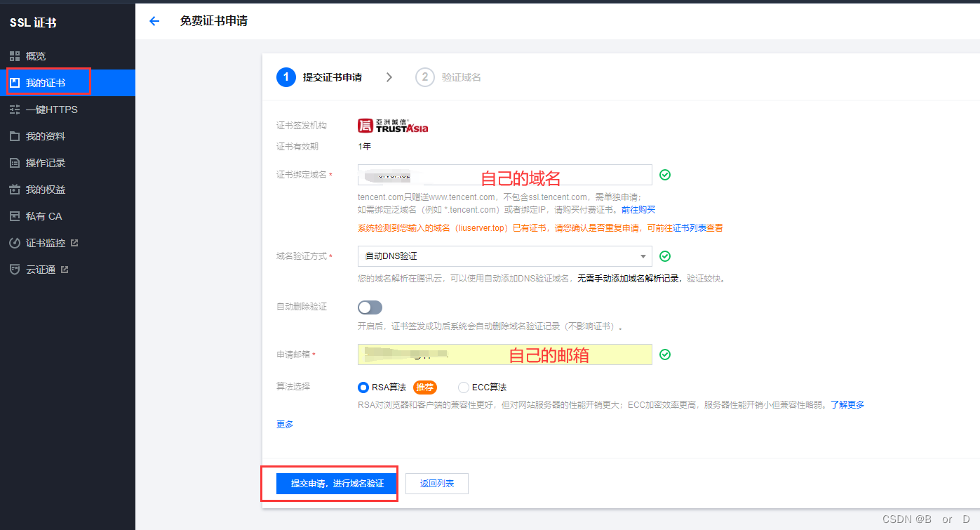Switch to the ECC算法 option

point(462,387)
